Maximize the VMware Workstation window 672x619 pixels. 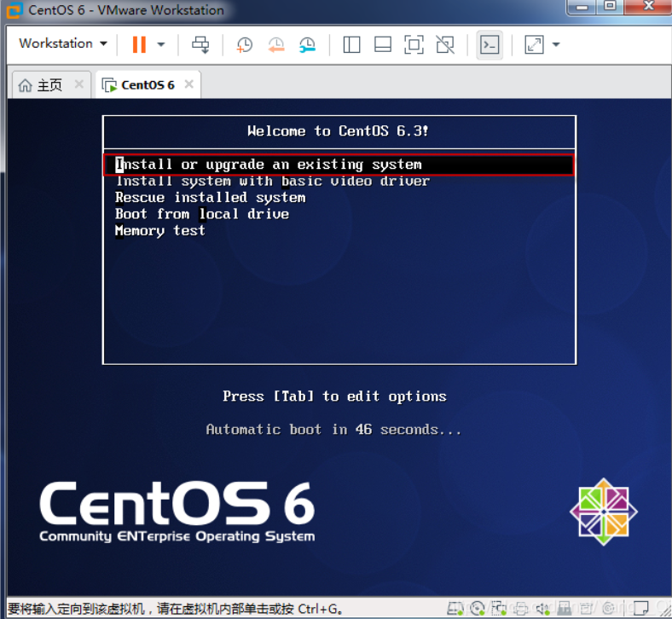pos(610,7)
